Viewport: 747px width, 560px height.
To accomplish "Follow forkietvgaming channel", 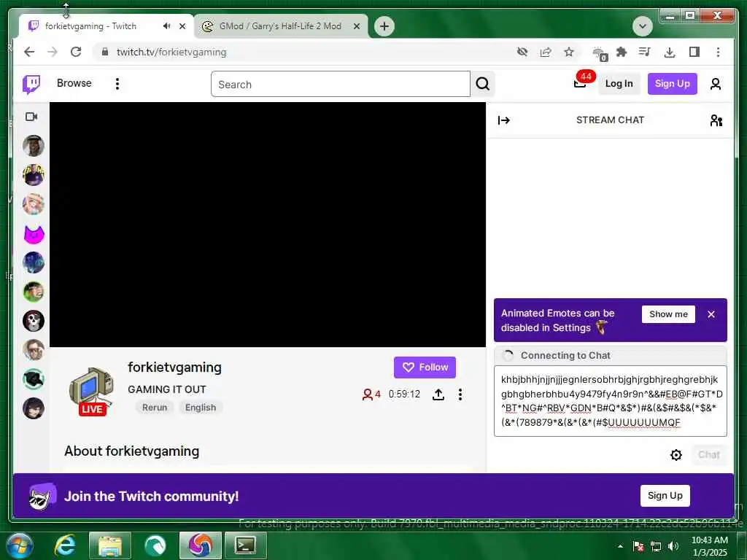I will 425,367.
